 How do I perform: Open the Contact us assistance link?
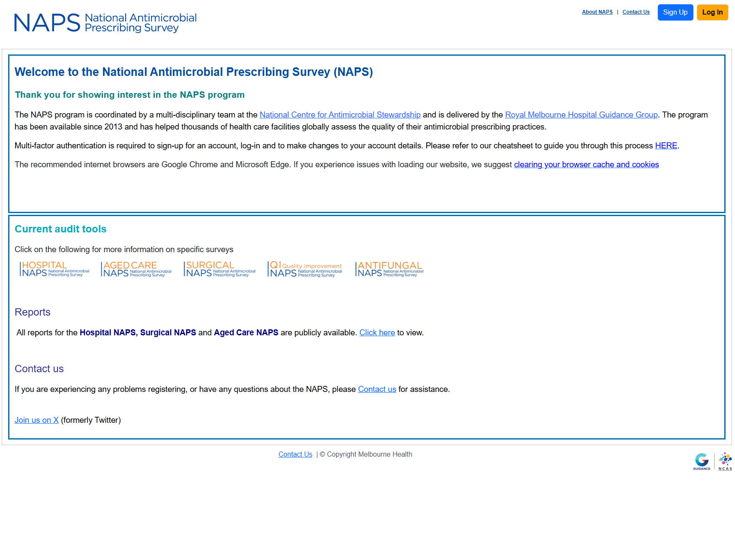coord(377,389)
